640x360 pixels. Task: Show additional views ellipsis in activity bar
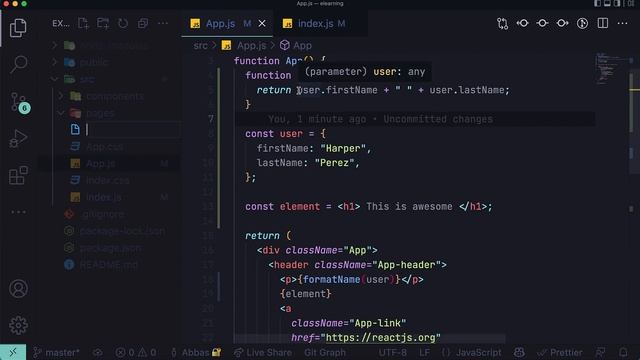pos(18,212)
